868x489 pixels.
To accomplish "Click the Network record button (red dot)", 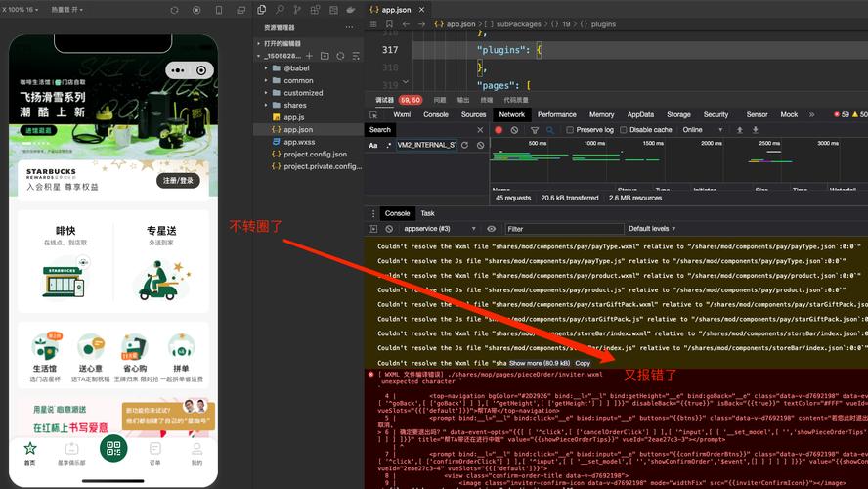I will point(499,129).
